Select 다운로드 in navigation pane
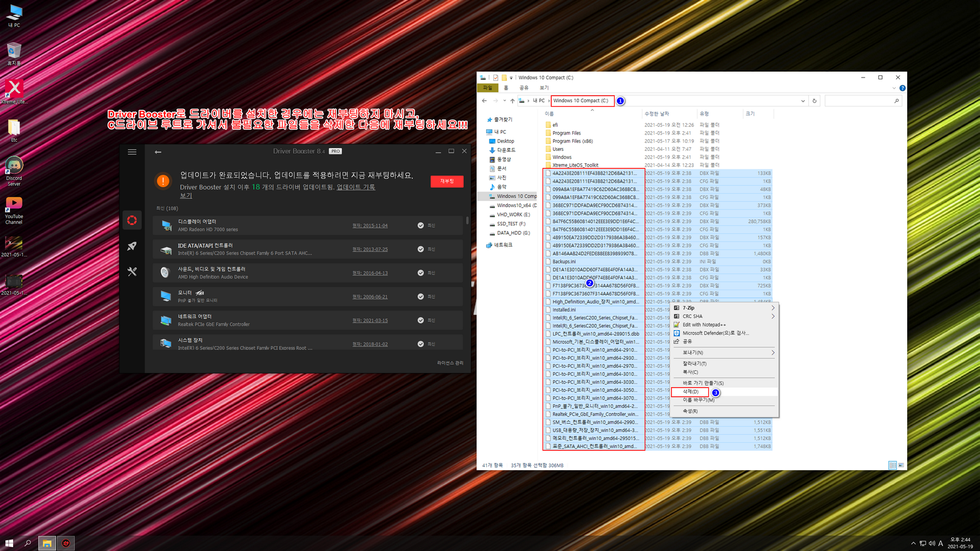Screen dimensions: 980x551 506,150
